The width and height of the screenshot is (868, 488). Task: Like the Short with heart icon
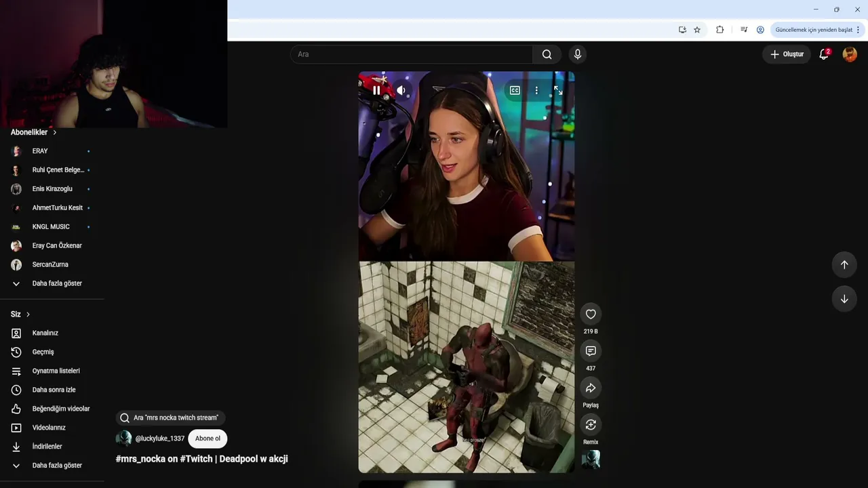(591, 314)
